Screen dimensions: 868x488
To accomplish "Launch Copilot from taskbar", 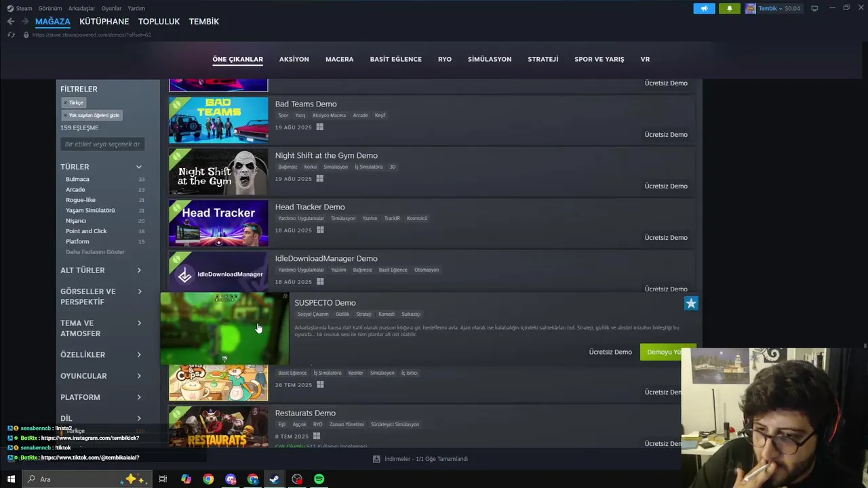I will tap(186, 479).
